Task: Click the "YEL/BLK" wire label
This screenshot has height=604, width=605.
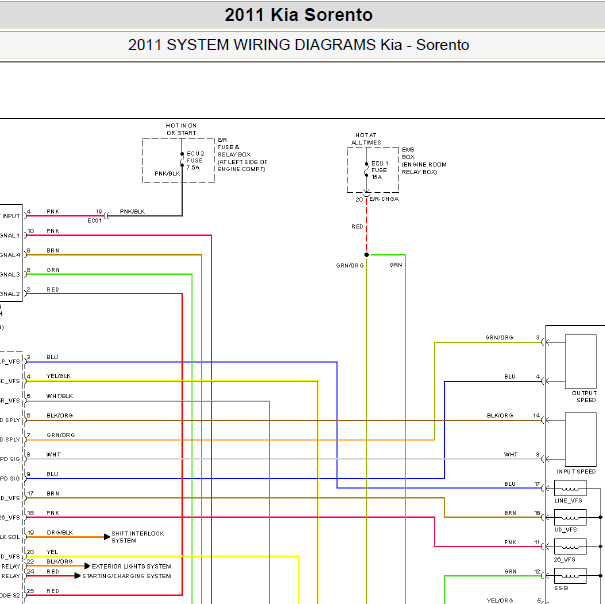Action: click(59, 376)
